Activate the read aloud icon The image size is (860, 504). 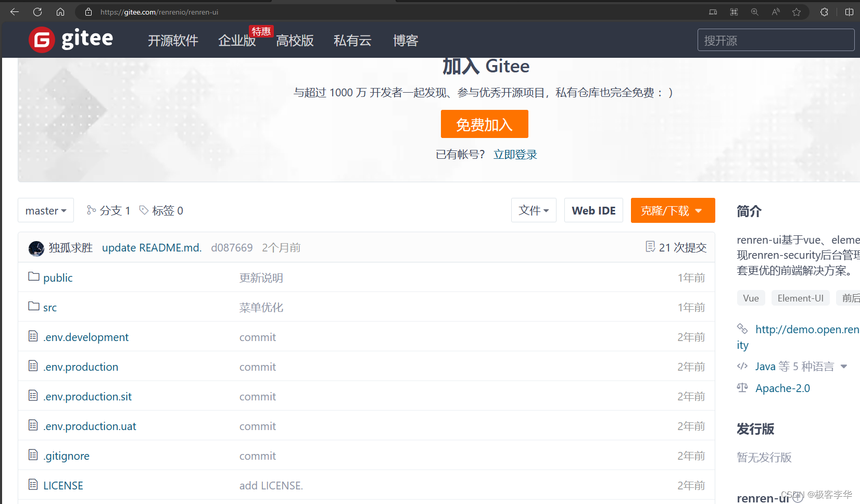point(776,12)
